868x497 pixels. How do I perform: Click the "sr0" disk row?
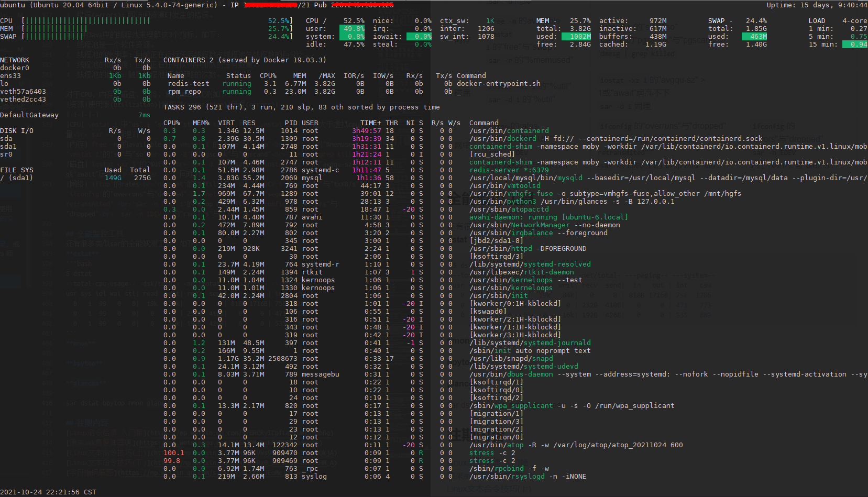[75, 154]
